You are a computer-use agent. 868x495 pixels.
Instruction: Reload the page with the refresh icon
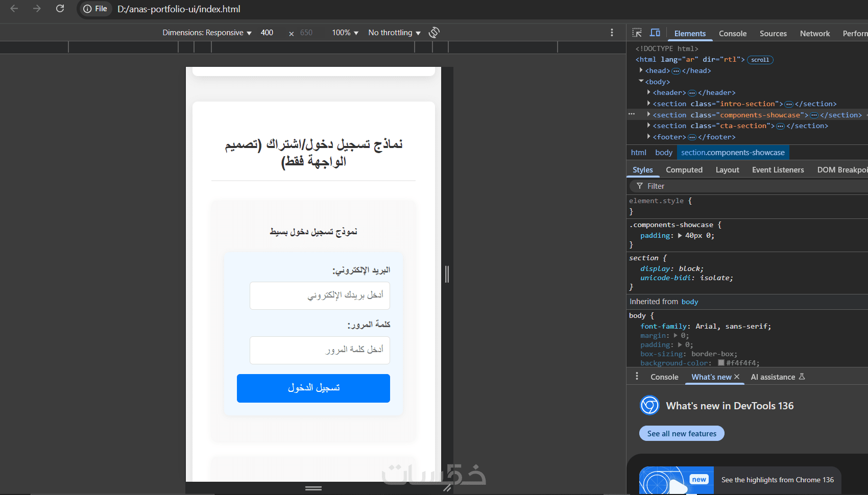[x=60, y=9]
